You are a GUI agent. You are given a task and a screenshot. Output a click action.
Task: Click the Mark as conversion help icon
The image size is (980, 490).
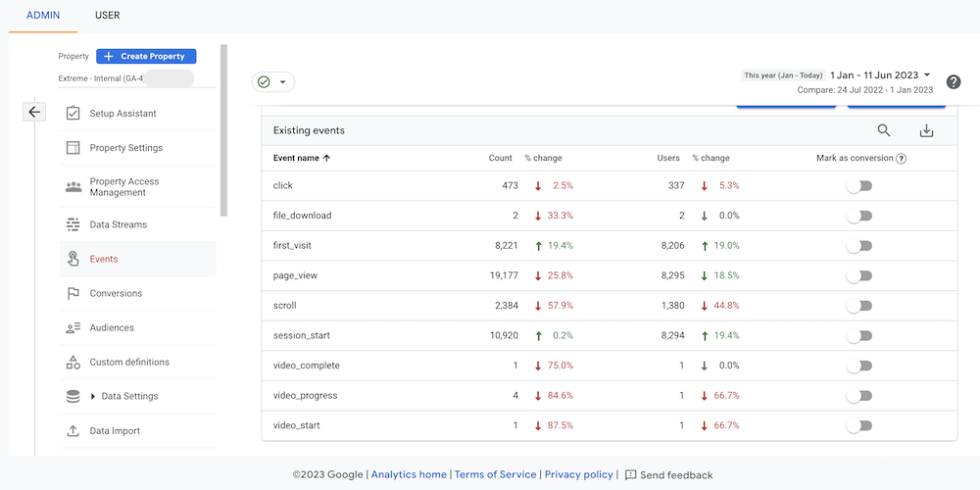[901, 159]
